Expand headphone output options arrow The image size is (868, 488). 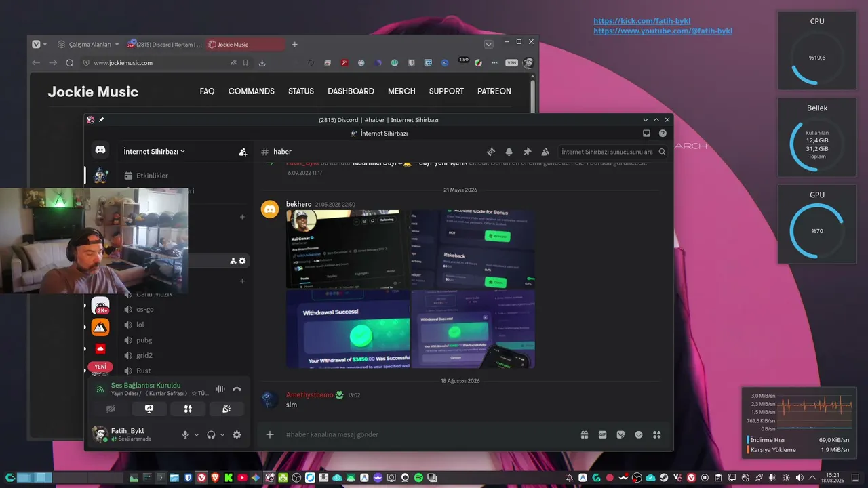pyautogui.click(x=222, y=434)
